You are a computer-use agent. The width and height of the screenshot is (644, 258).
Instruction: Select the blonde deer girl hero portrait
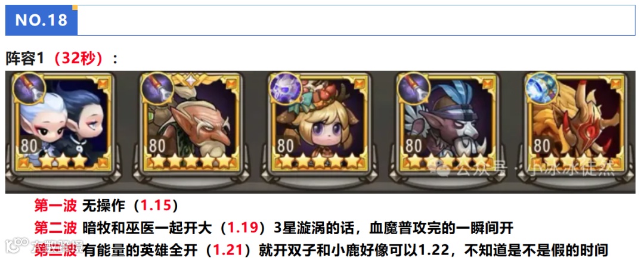pos(320,122)
